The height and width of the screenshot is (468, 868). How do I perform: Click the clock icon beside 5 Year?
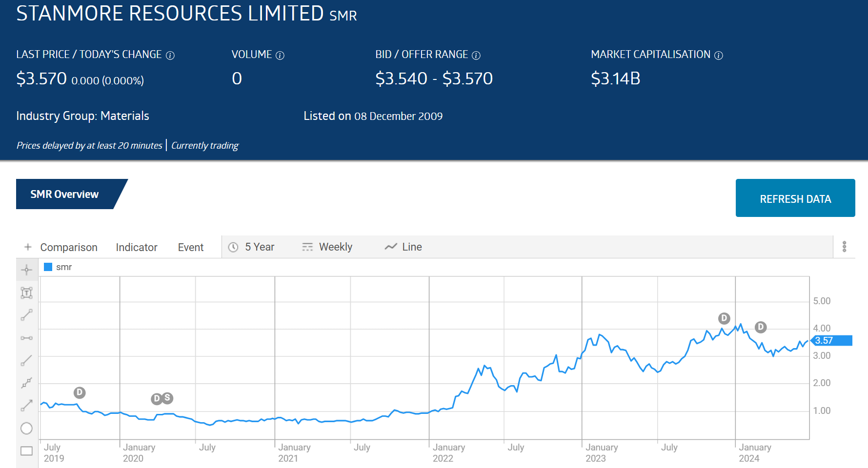[x=233, y=247]
